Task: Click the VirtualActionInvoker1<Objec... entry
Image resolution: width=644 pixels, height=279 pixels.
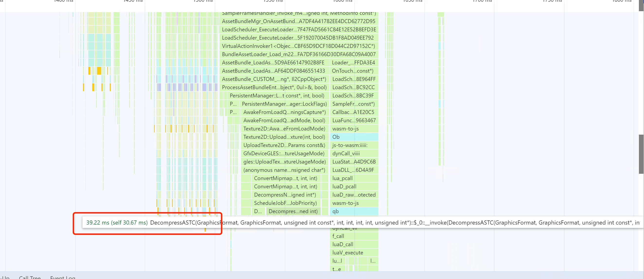Action: click(x=299, y=46)
